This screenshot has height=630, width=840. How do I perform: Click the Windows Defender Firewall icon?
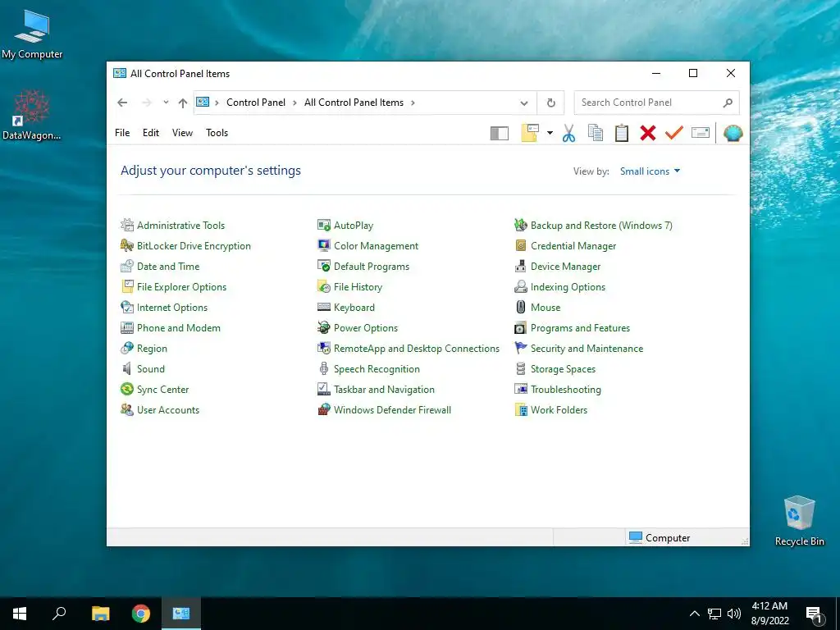[x=323, y=409]
